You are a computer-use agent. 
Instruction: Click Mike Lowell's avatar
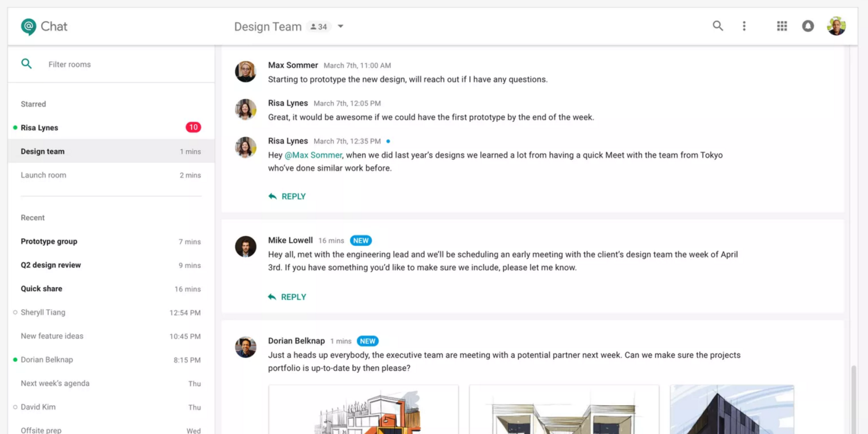[245, 246]
